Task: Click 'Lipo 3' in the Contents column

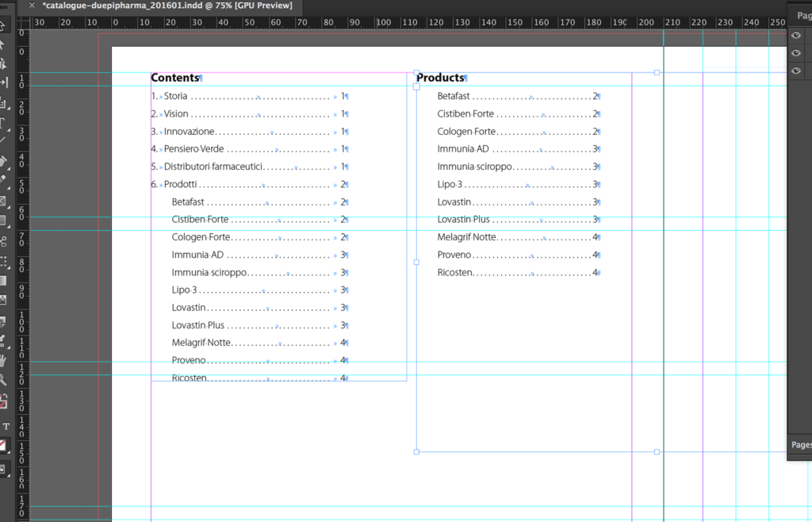Action: click(184, 290)
